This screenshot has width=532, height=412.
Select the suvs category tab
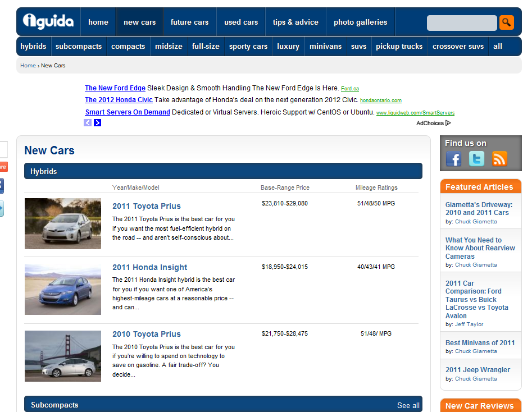point(358,47)
